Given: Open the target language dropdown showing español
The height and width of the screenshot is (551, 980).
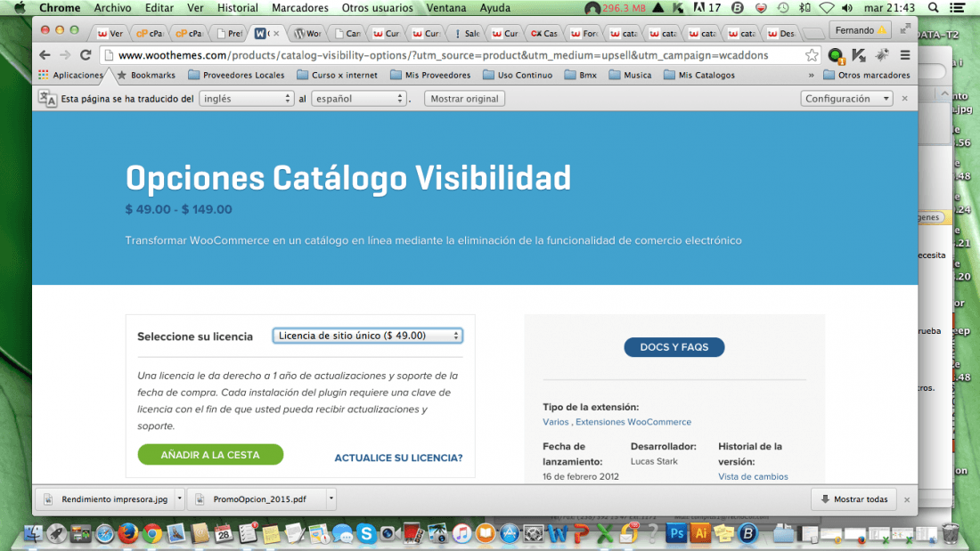Looking at the screenshot, I should 359,99.
